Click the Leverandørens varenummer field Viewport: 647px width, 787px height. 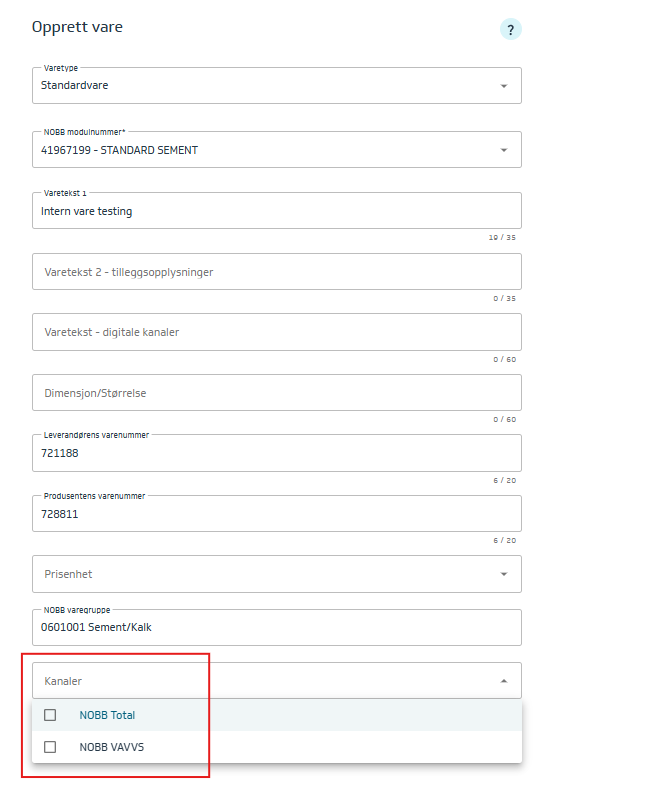[276, 453]
